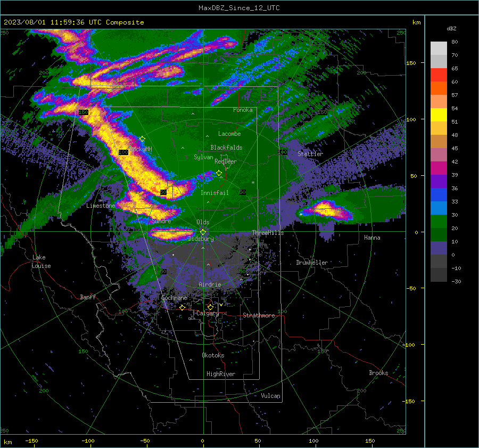Select the bright yellow 51-54 dBZ legend swatch

tap(439, 115)
